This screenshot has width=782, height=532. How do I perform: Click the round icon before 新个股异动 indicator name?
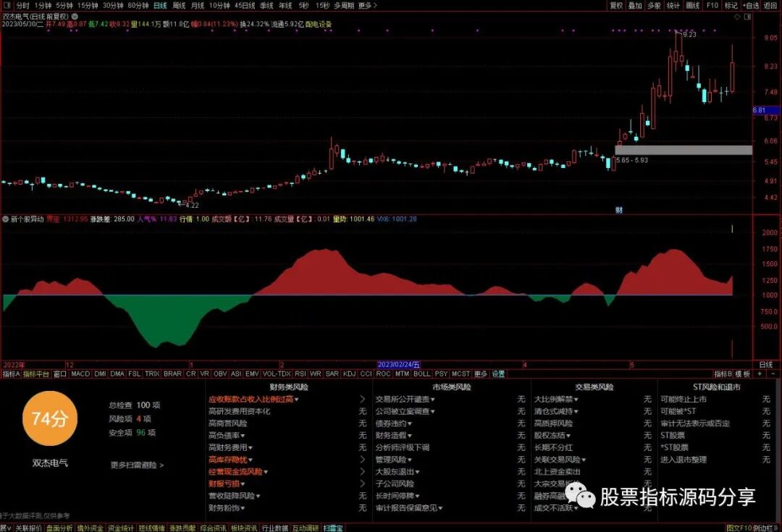6,219
